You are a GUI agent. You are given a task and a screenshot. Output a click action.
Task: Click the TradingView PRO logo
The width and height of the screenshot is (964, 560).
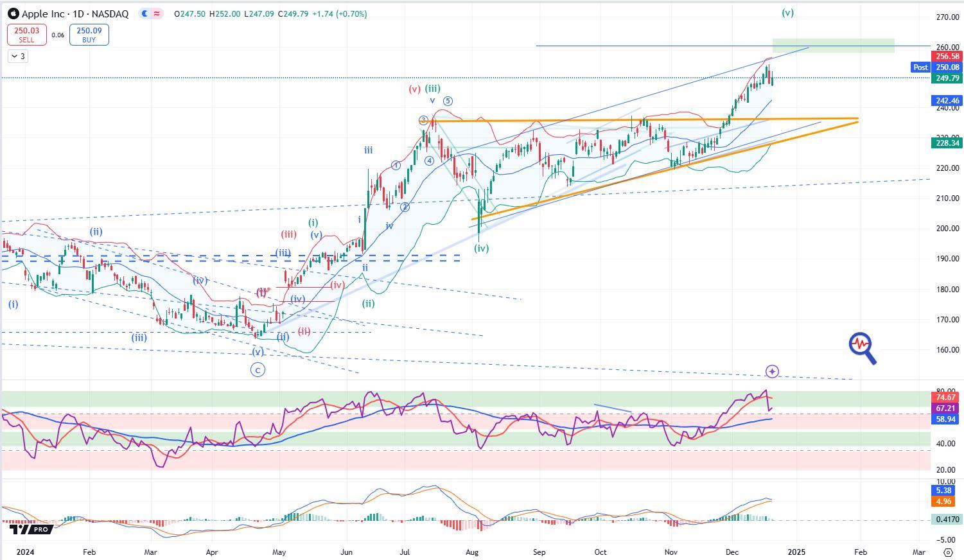30,529
